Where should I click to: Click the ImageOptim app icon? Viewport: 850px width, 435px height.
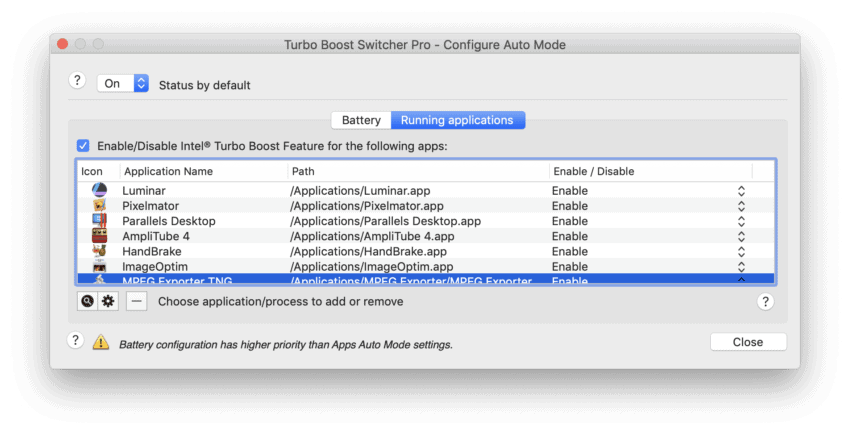coord(99,266)
